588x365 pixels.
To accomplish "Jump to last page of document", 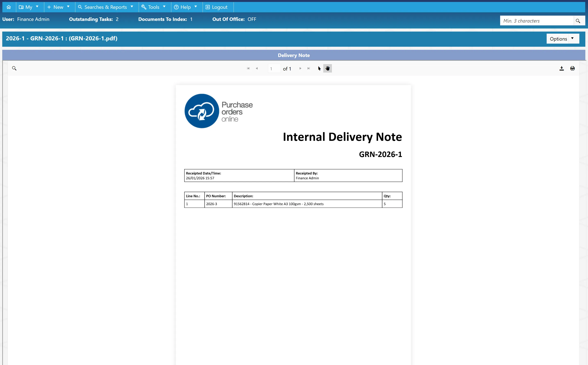I will 309,68.
